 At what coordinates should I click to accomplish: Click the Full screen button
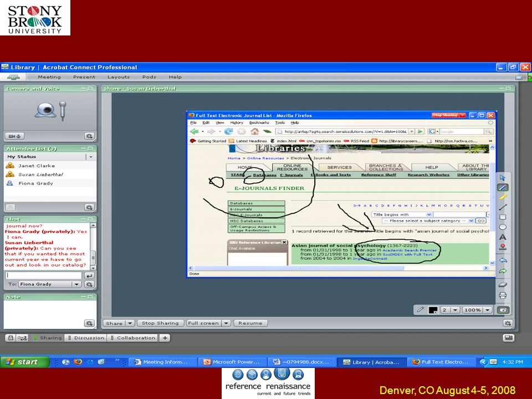click(x=203, y=323)
